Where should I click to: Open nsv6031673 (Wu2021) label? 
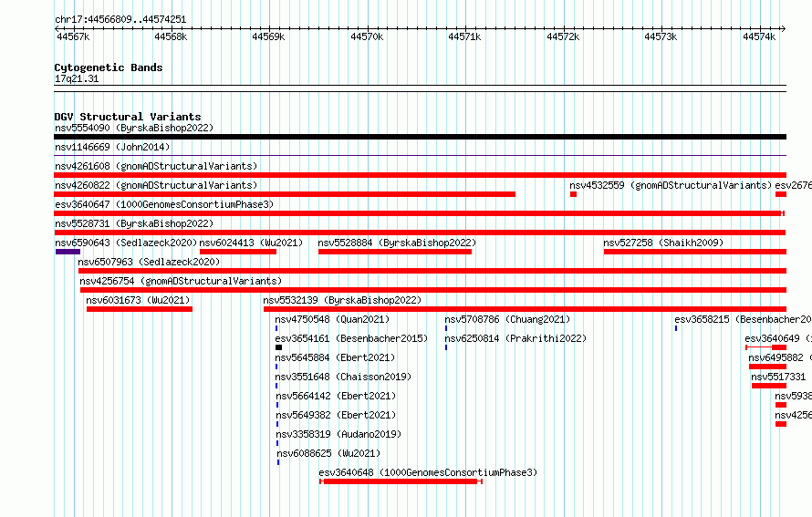pos(138,300)
